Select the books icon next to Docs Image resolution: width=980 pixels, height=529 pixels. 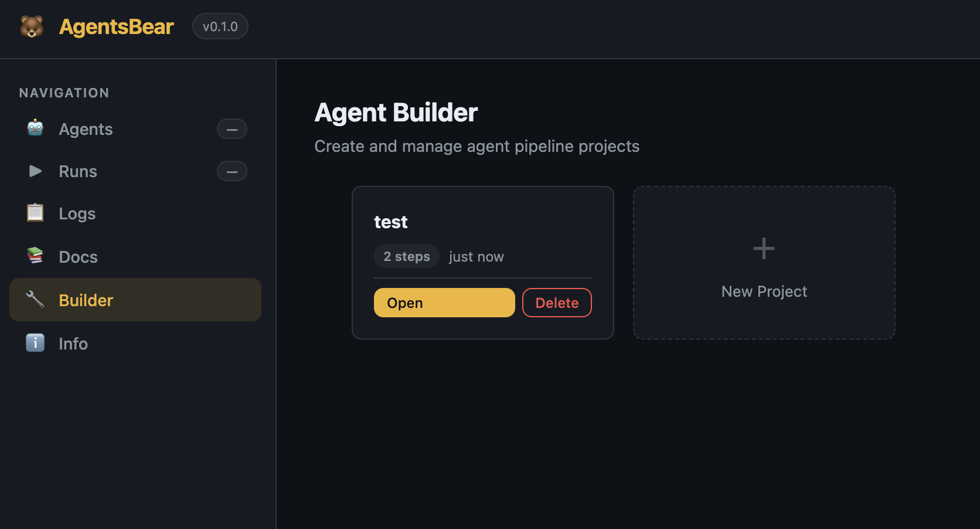click(x=35, y=256)
